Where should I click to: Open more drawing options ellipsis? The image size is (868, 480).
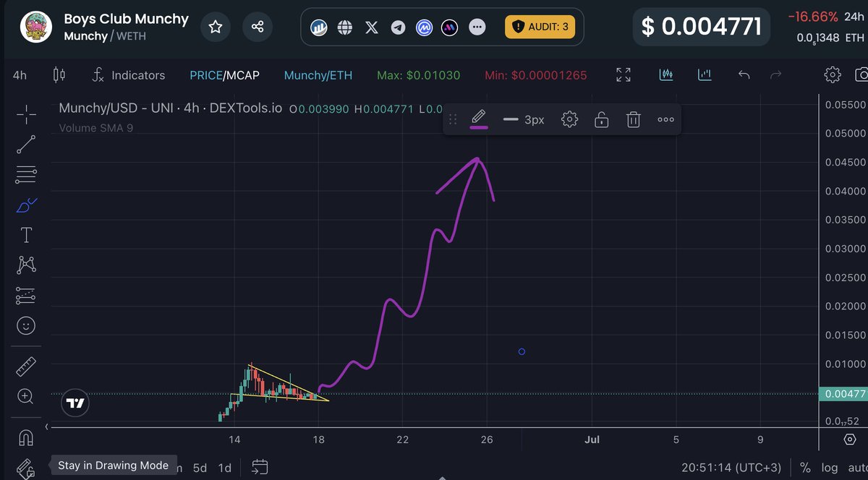point(665,119)
